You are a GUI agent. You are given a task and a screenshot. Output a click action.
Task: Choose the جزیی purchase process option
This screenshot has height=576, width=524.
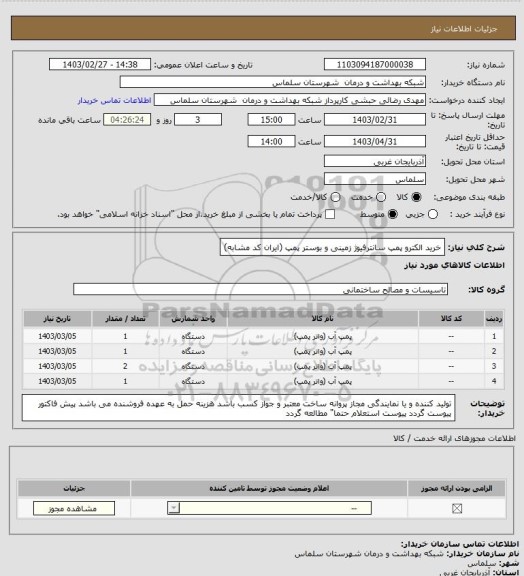(x=433, y=214)
